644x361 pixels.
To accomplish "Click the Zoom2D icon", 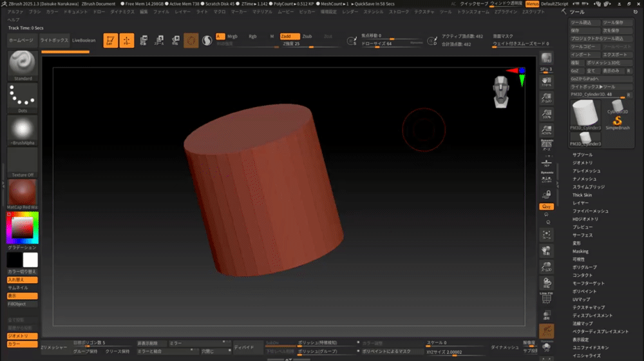I will coord(546,97).
